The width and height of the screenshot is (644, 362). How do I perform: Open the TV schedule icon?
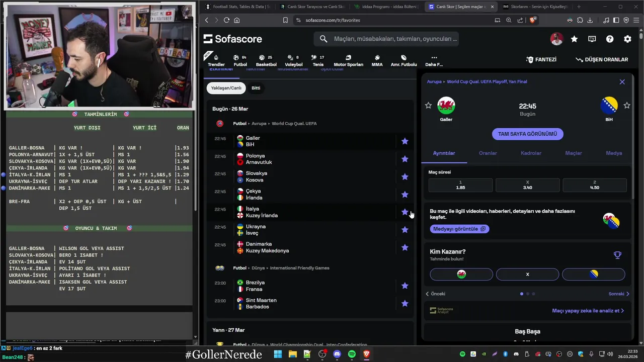[x=592, y=39]
